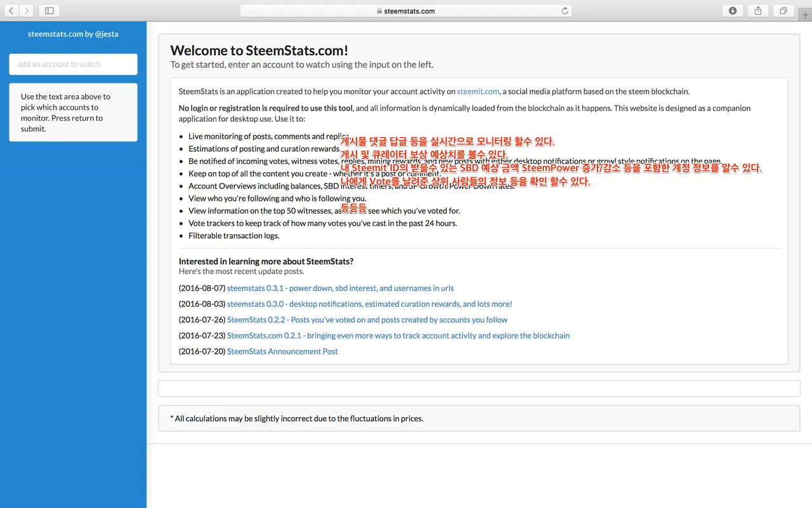Click the steemstats.com address bar

coord(406,11)
